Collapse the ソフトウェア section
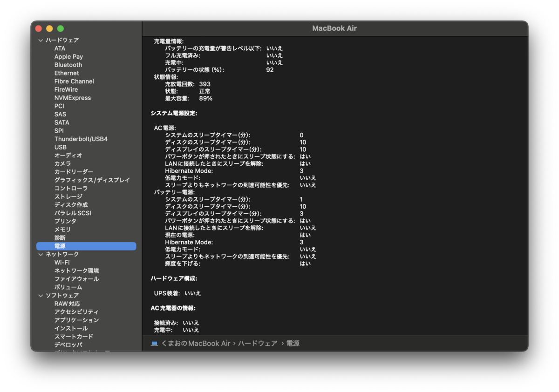Screen dimensions: 559x392 (41, 295)
